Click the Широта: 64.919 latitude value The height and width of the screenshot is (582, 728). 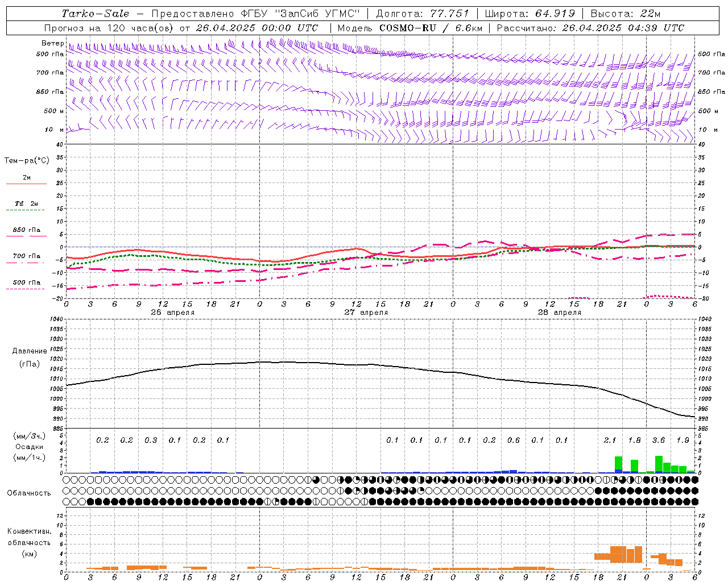click(x=530, y=14)
